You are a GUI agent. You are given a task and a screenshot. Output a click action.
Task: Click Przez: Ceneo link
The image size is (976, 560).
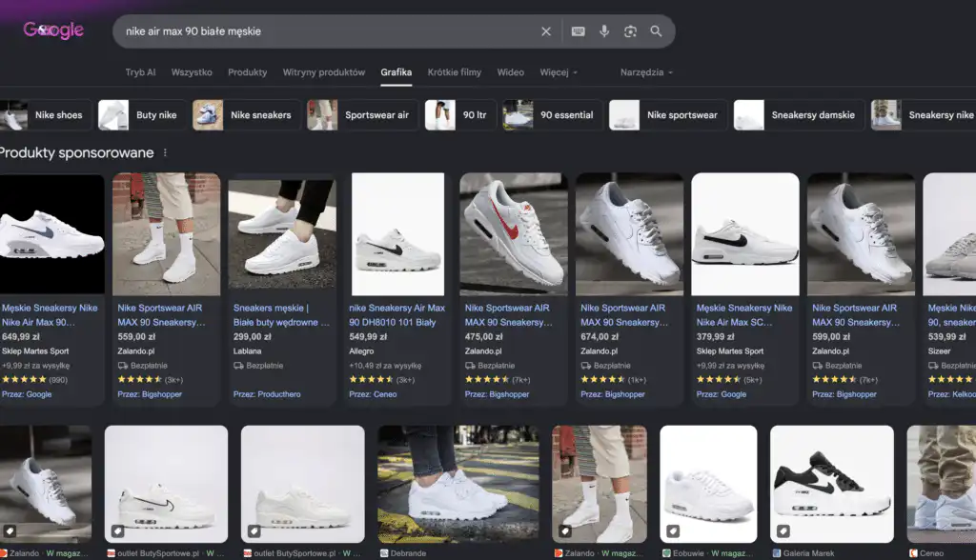pyautogui.click(x=373, y=394)
